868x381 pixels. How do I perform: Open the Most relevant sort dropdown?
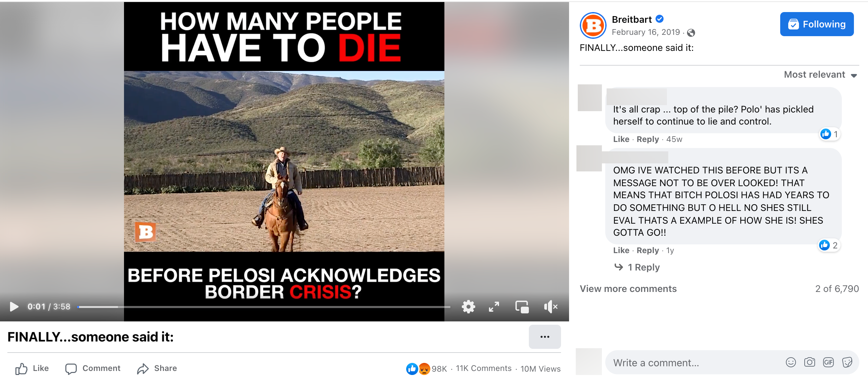820,74
